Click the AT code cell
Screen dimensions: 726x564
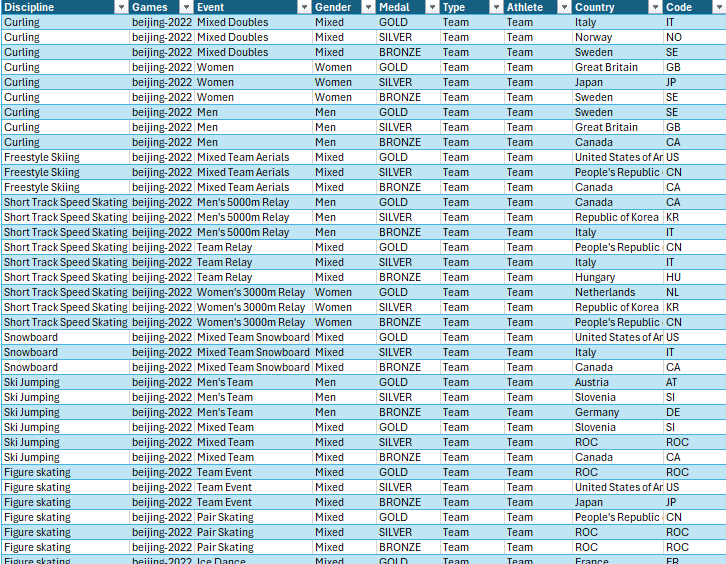[695, 382]
